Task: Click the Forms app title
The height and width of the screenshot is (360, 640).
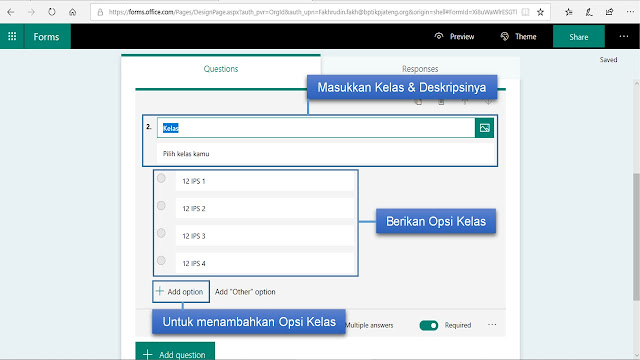Action: (x=47, y=37)
